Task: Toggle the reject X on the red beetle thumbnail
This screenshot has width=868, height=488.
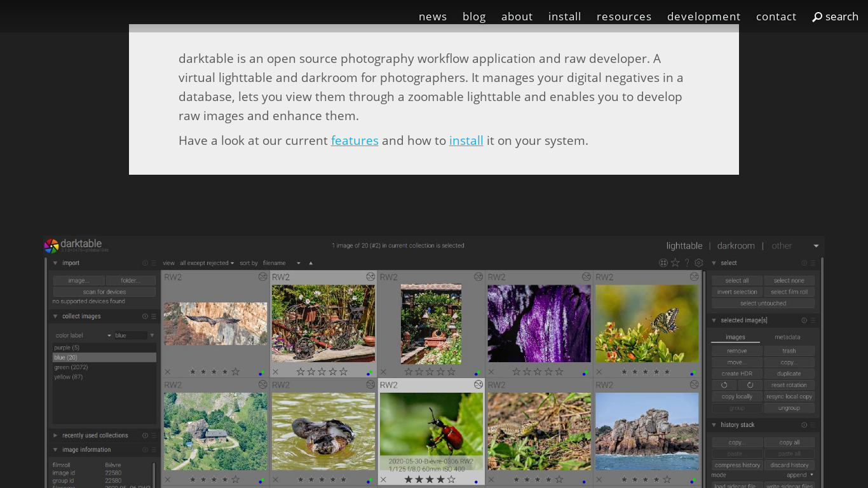Action: (x=383, y=480)
